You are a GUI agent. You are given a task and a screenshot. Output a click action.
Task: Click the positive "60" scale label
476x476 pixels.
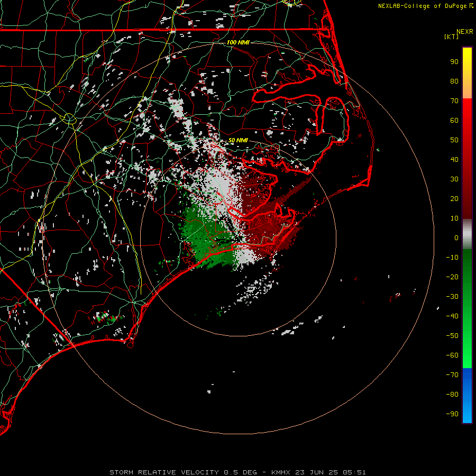(x=454, y=120)
